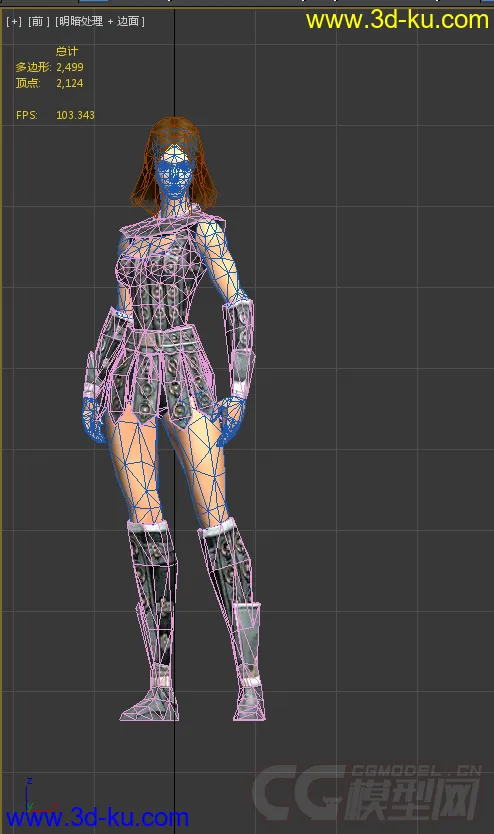Open the [明暗处理 + 边面] shading menu
Screen dimensions: 494x834
[99, 21]
